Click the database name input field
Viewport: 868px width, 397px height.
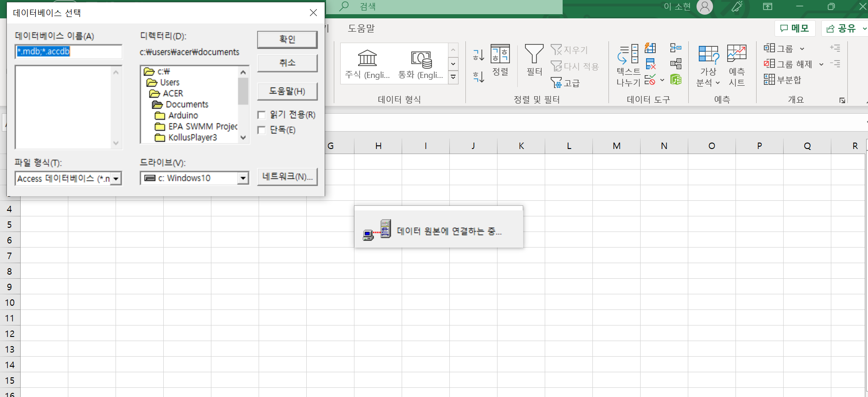click(x=69, y=52)
